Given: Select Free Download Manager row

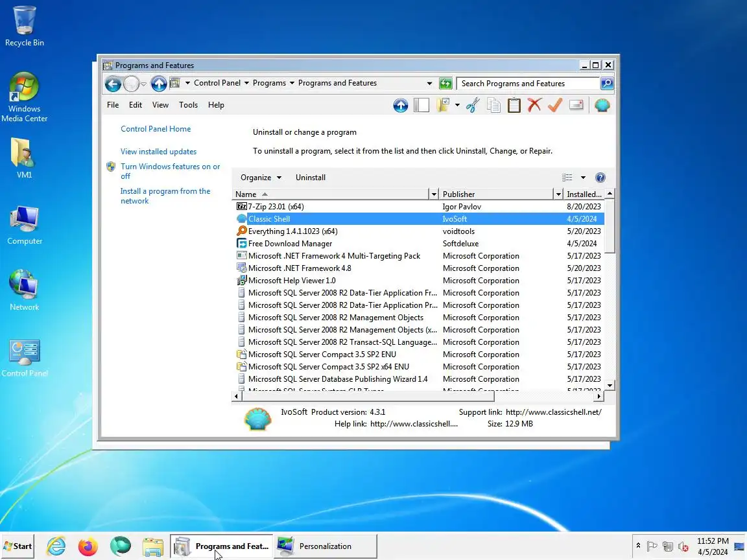Looking at the screenshot, I should pyautogui.click(x=418, y=244).
